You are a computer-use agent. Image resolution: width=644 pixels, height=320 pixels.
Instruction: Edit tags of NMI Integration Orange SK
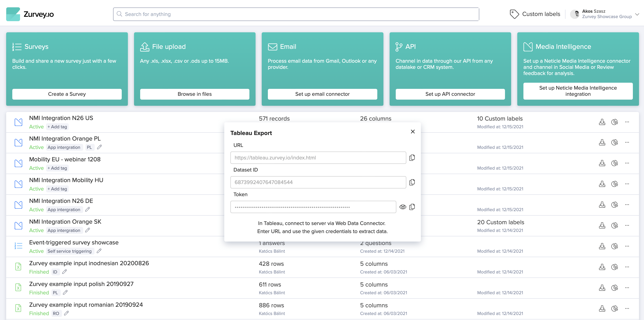(x=88, y=230)
